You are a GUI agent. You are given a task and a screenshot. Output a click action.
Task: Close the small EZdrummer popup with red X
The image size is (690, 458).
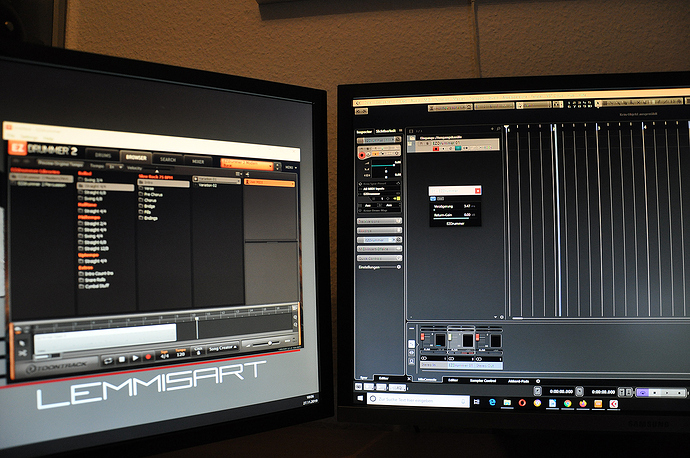point(477,191)
